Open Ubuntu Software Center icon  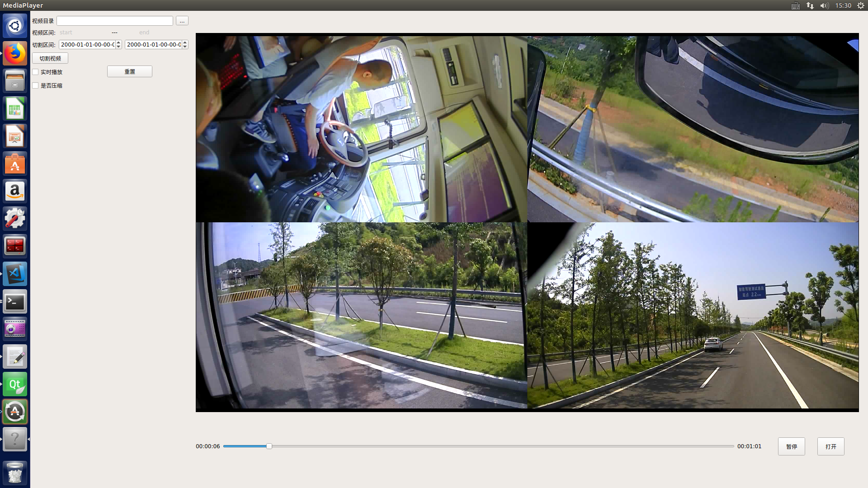point(15,164)
